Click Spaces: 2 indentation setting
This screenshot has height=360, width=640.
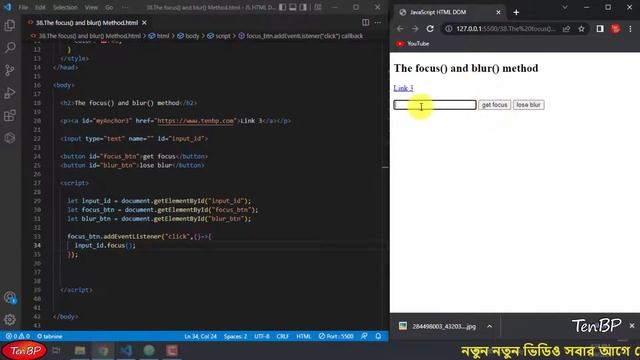click(236, 336)
